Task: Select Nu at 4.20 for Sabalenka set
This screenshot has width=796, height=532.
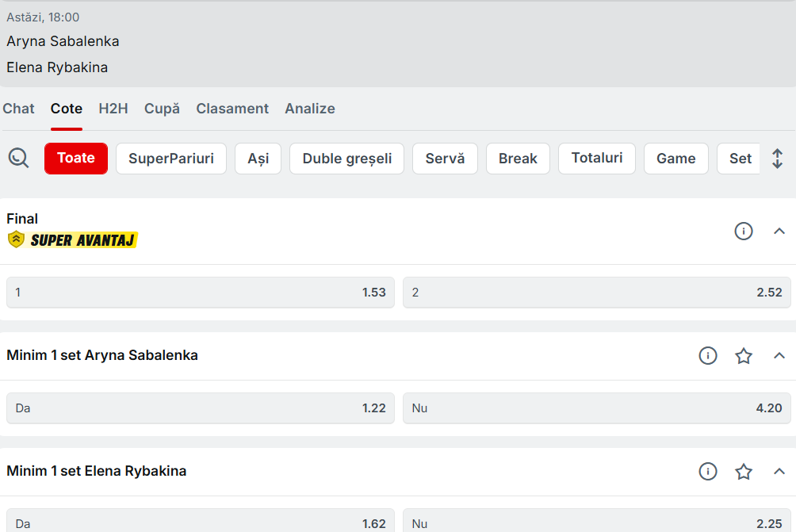Action: [x=596, y=408]
